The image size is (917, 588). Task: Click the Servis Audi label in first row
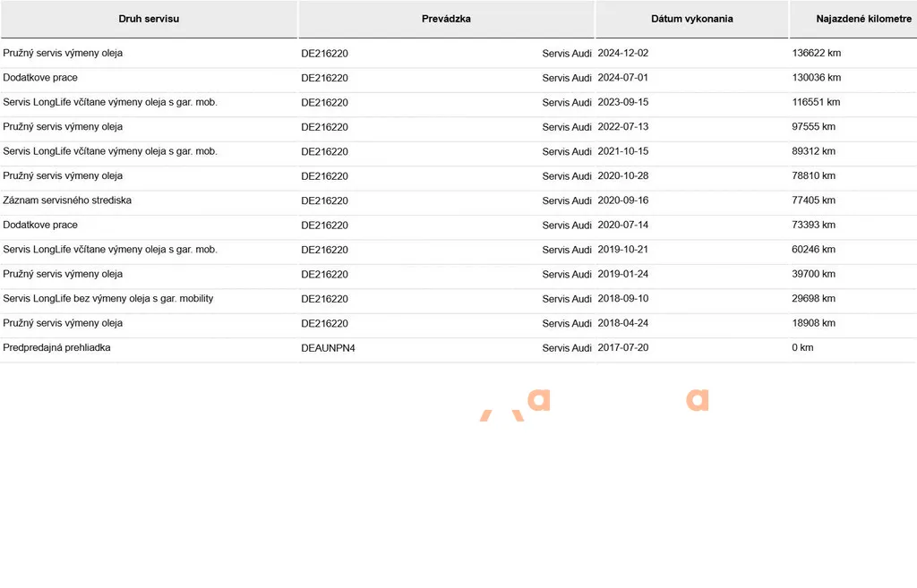tap(567, 53)
